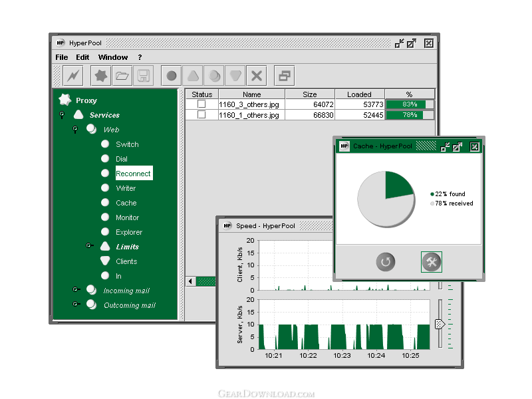Screen dimensions: 532x399
Task: Click the Server speed slider handle in Speed window
Action: point(440,324)
